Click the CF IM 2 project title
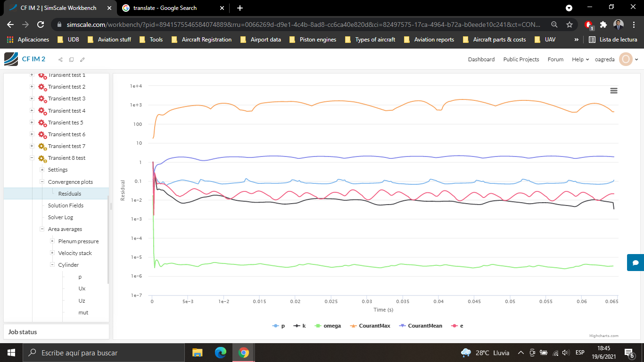This screenshot has height=362, width=644. coord(33,59)
